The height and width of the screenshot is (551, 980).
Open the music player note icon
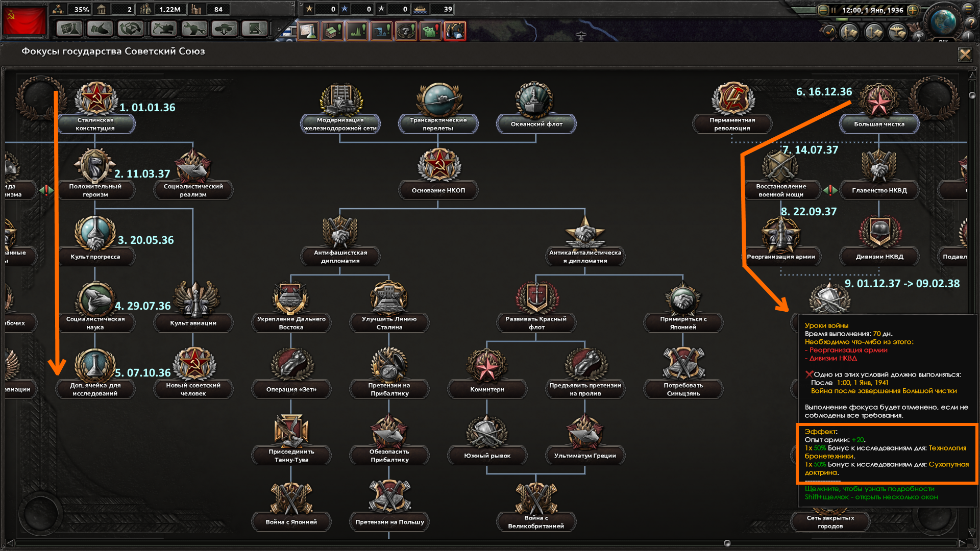point(829,32)
